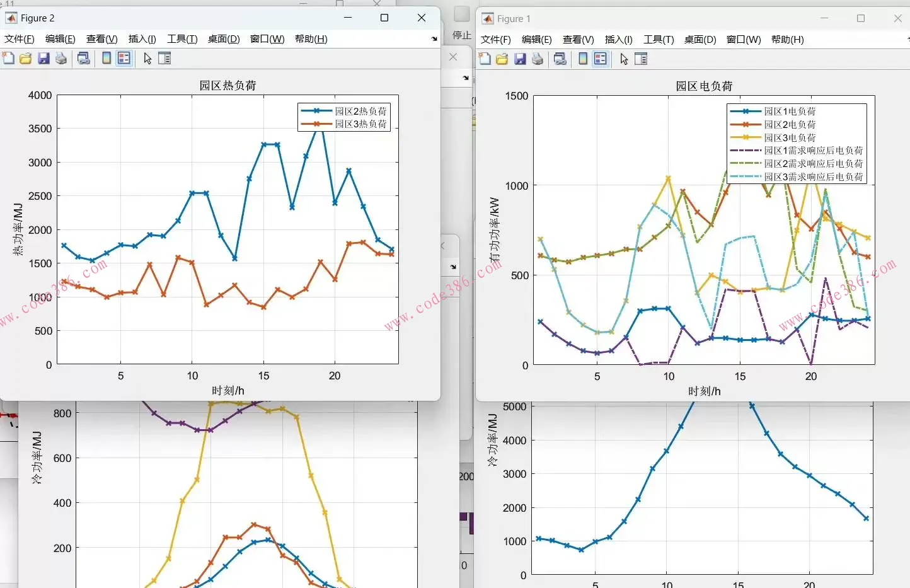Click the New Figure icon in Figure 2
This screenshot has width=910, height=588.
click(x=8, y=59)
